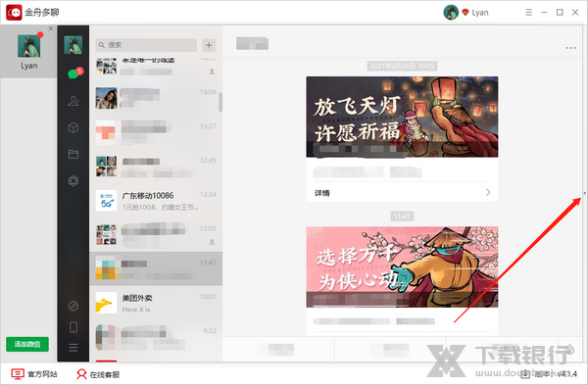Image resolution: width=588 pixels, height=385 pixels.
Task: Open the 13:27 conversation
Action: (156, 132)
